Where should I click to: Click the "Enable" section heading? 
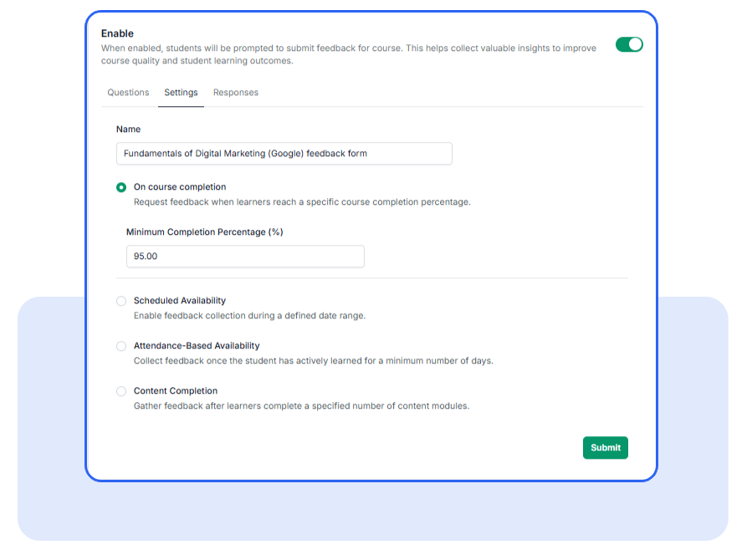click(x=117, y=33)
